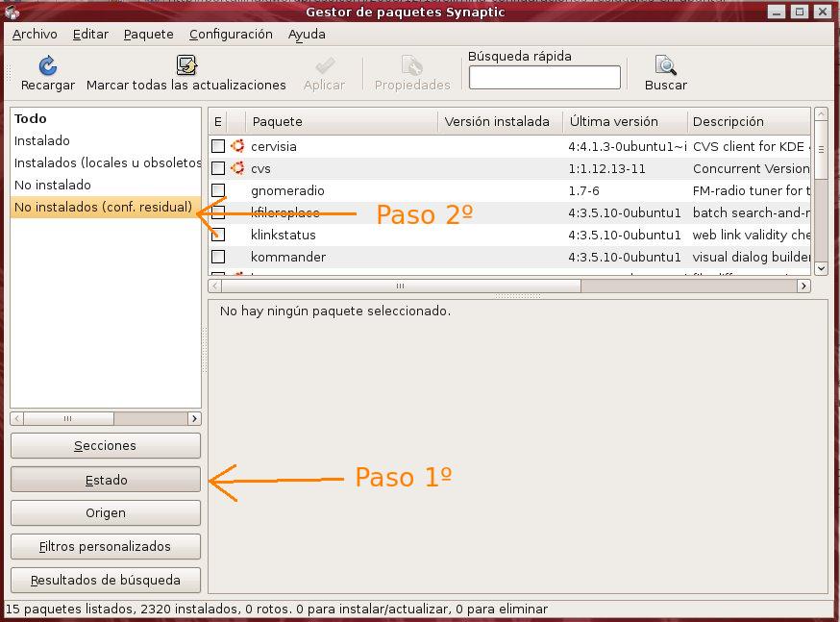Click the Buscar magnifier icon

click(x=665, y=65)
